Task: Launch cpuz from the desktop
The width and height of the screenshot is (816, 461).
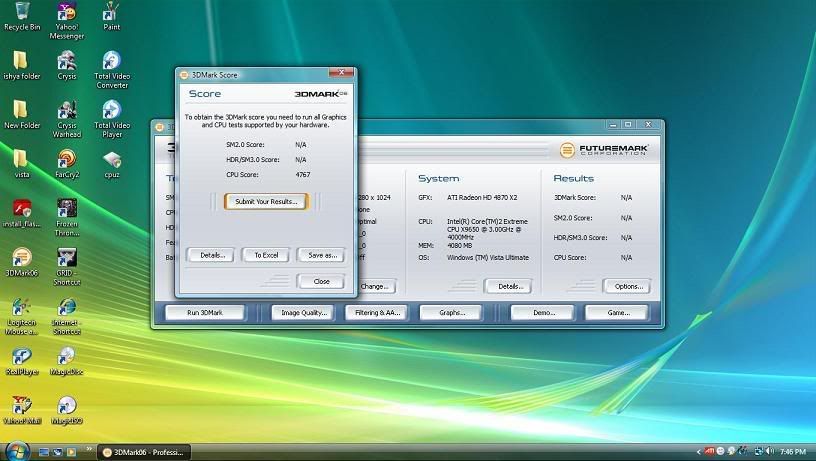Action: tap(112, 159)
